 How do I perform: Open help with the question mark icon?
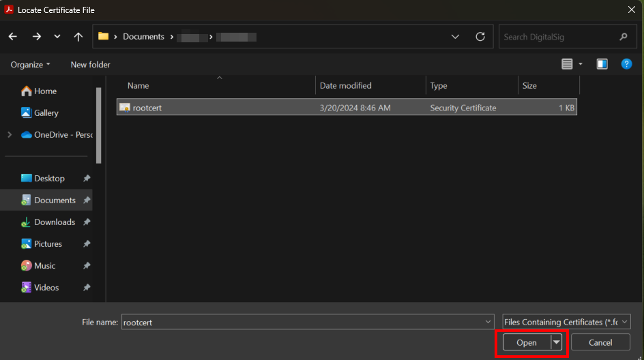tap(626, 64)
